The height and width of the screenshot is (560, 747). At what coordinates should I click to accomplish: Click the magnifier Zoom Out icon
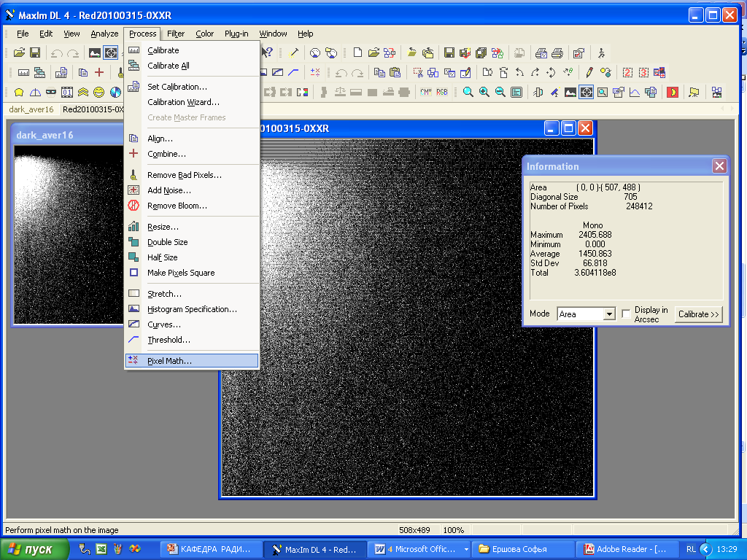click(500, 92)
